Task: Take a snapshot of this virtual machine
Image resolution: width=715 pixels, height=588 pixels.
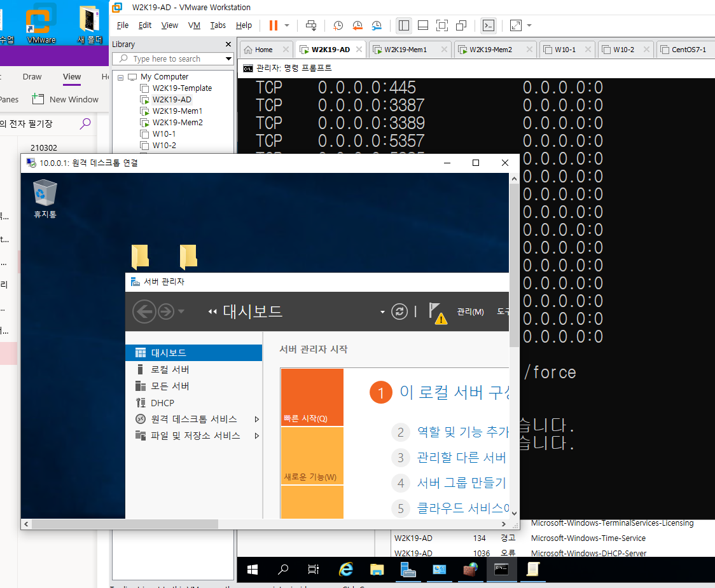Action: [x=338, y=25]
